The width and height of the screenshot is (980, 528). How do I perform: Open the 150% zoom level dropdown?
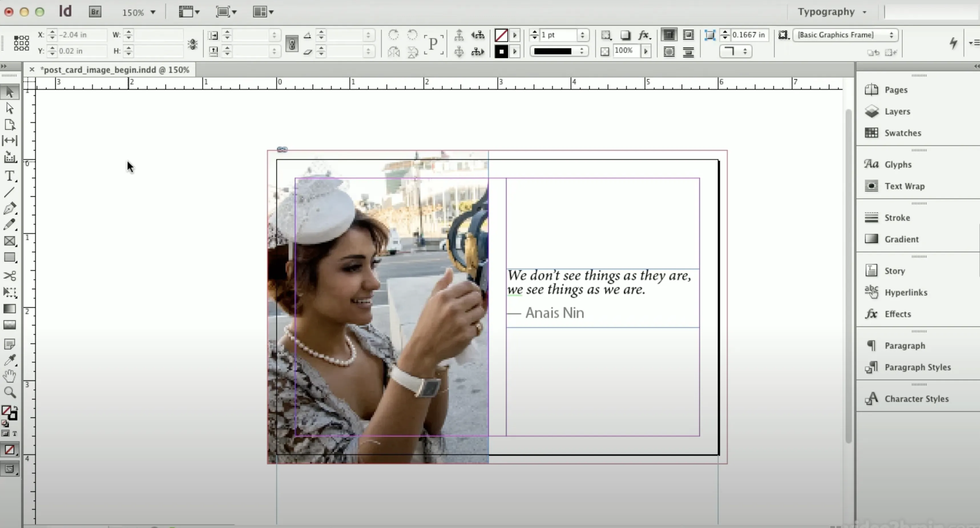click(139, 12)
